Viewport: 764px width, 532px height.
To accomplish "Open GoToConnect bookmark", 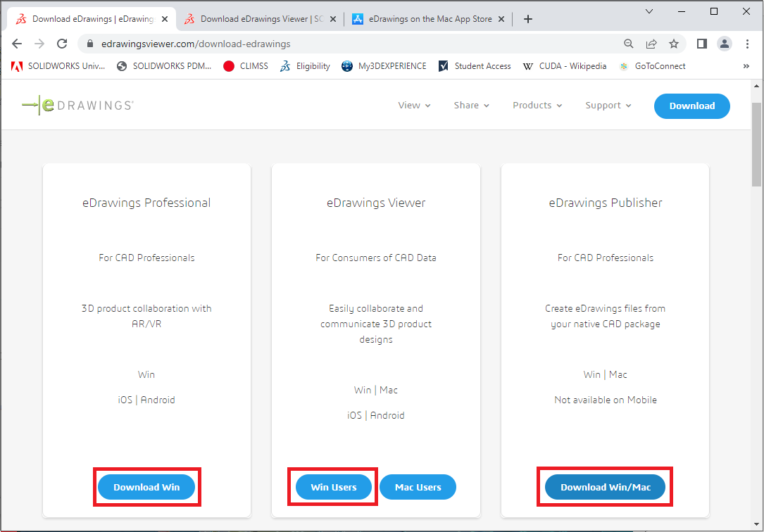I will pos(652,66).
